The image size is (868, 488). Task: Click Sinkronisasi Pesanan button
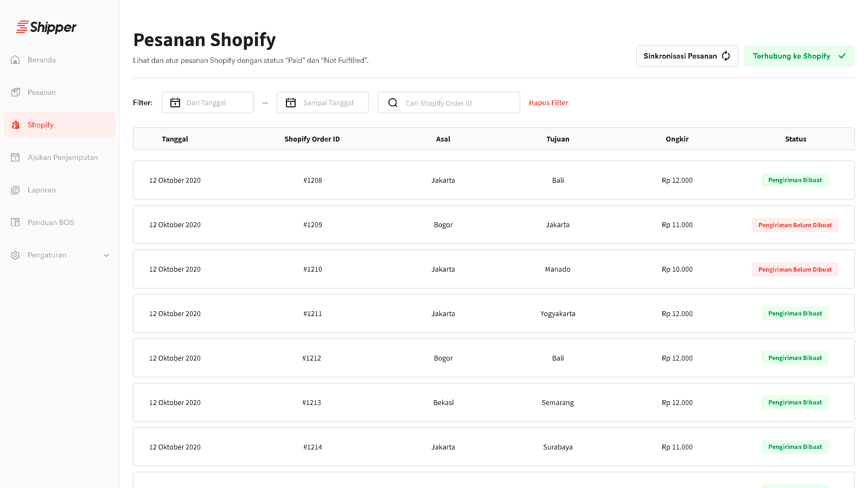(687, 56)
